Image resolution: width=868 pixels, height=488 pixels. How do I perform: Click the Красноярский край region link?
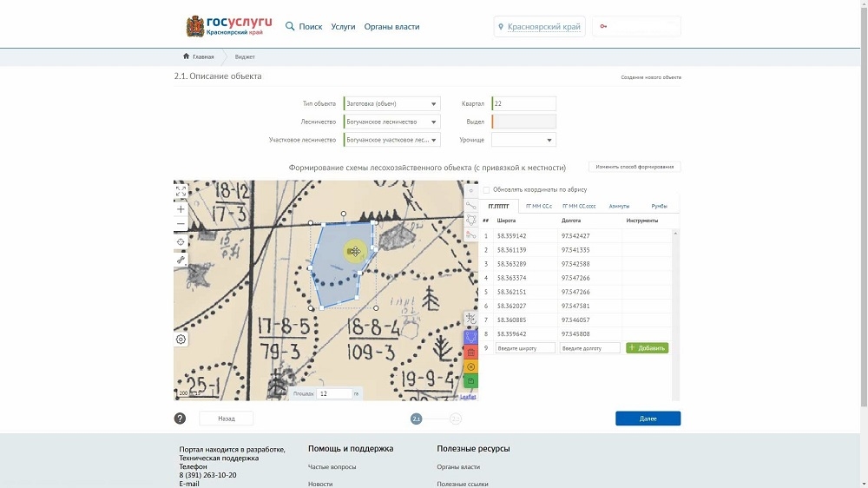coord(543,27)
